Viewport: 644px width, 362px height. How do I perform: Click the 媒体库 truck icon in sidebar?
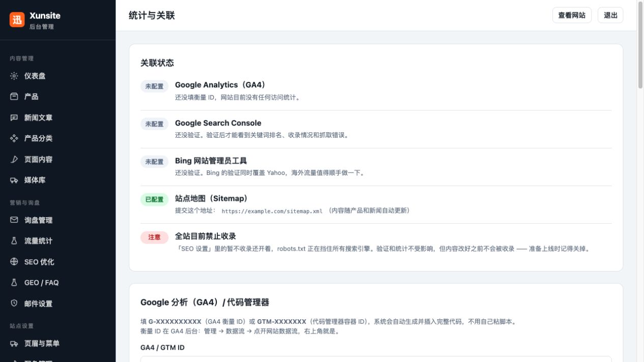click(x=14, y=180)
